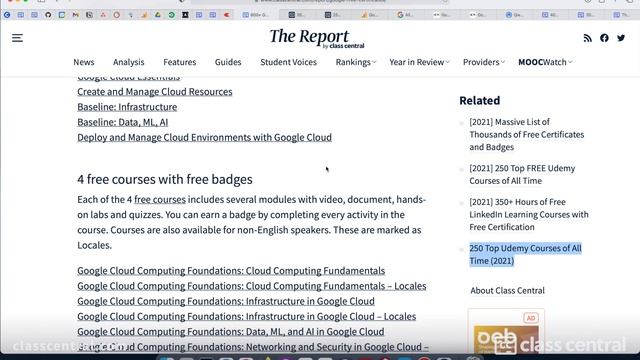Visit the Facebook page icon
This screenshot has width=640, height=360.
point(604,38)
